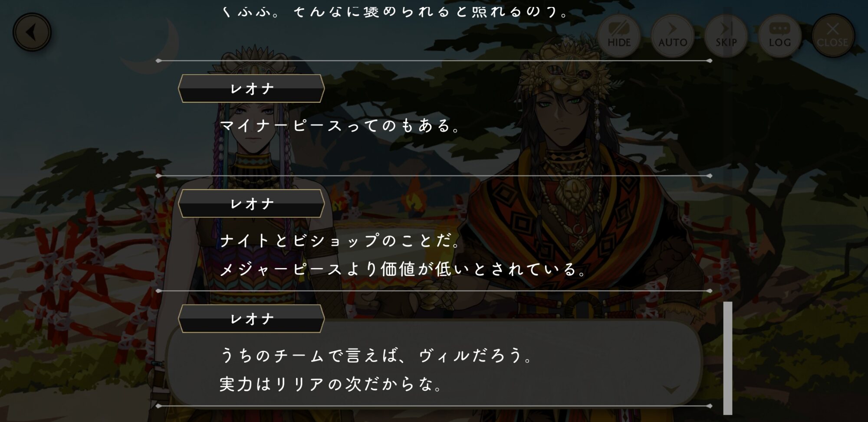Tap the dialogue line うちのチームで言えば、ヴィルだろう

(x=375, y=356)
